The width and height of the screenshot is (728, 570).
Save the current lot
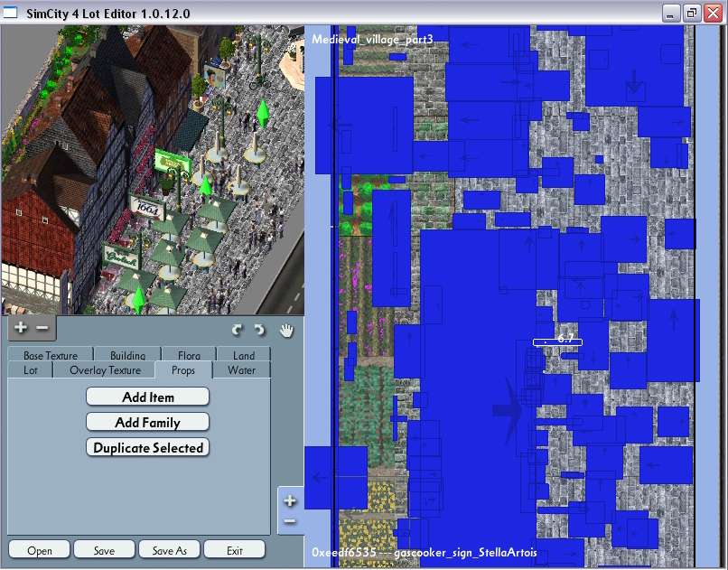pyautogui.click(x=104, y=550)
